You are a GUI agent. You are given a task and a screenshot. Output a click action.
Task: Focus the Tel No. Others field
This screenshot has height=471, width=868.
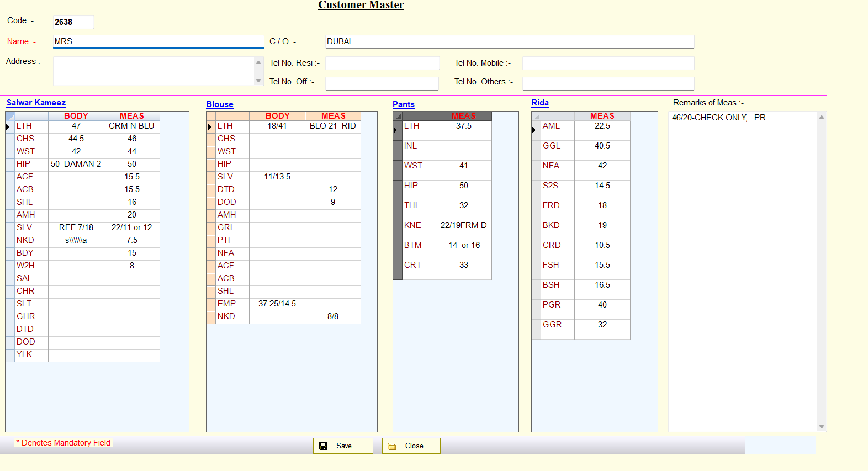(608, 83)
